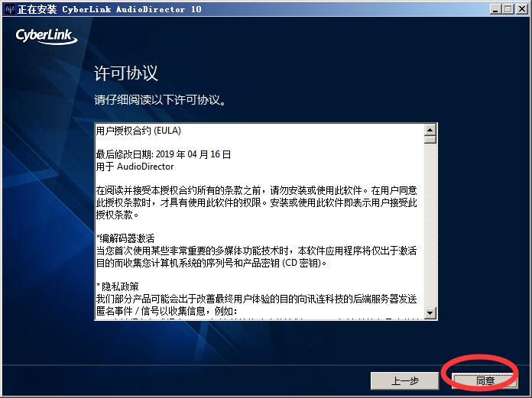
Task: Click the EULA scrollbar down arrow
Action: click(x=430, y=313)
